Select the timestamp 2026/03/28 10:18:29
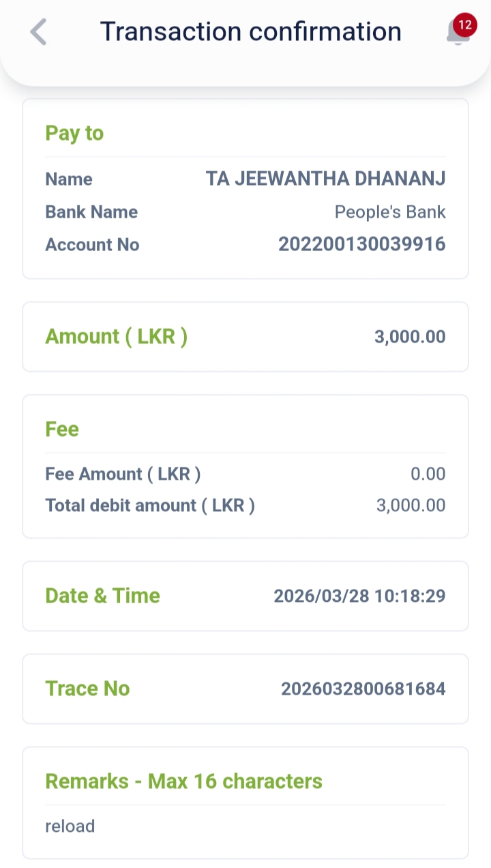 [x=359, y=596]
